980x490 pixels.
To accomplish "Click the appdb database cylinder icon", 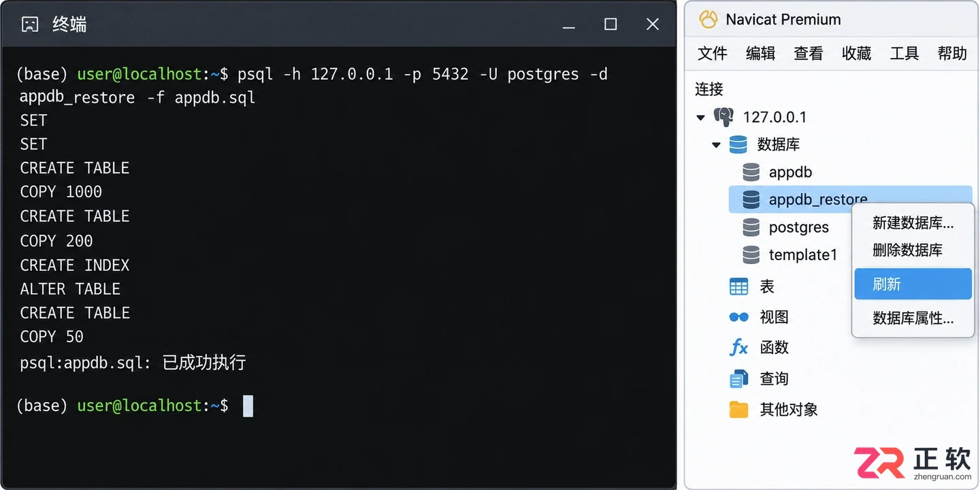I will click(751, 172).
